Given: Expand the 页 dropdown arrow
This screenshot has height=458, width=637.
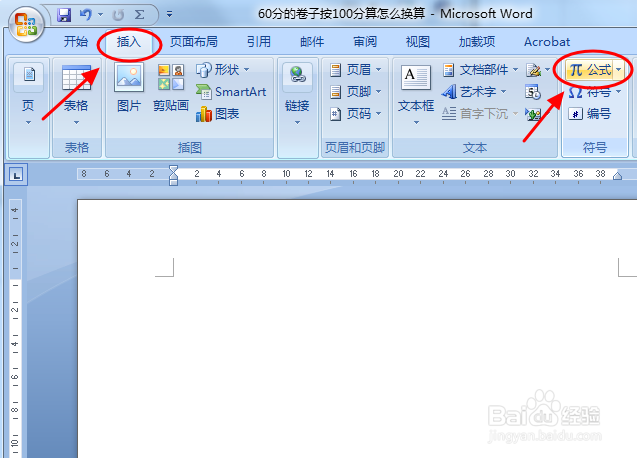Looking at the screenshot, I should click(x=28, y=122).
